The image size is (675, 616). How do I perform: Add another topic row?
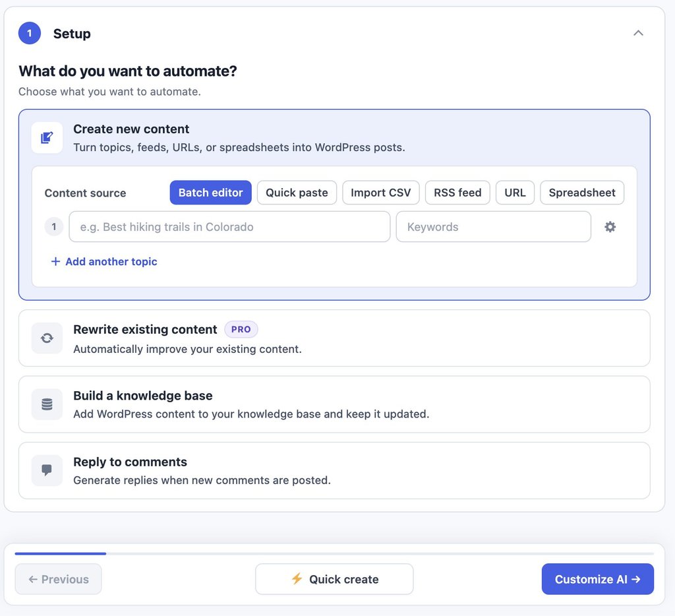(104, 261)
